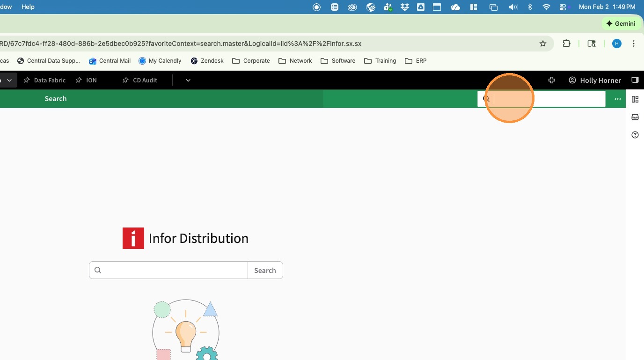Open the inbox tray icon in right sidebar
Image resolution: width=644 pixels, height=360 pixels.
[635, 117]
